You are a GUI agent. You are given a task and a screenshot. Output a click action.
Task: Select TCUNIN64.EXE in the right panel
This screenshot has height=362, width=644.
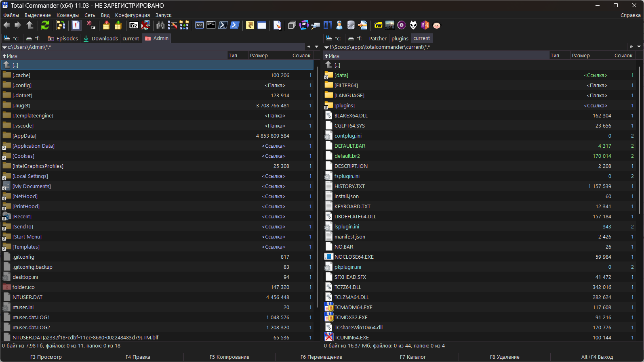pyautogui.click(x=480, y=337)
